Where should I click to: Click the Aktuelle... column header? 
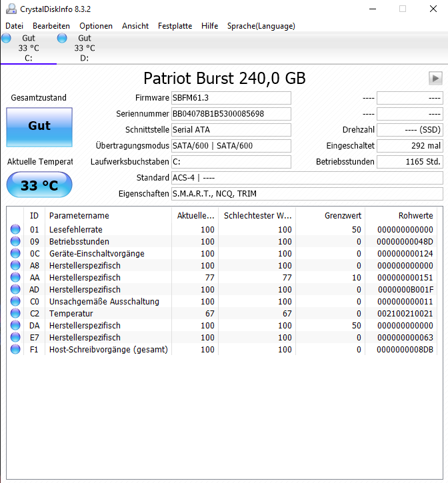195,216
